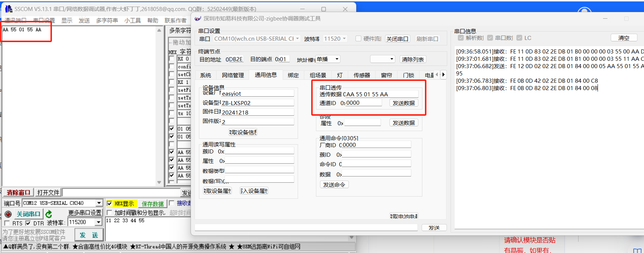
Task: Click the SSCOM title bar app icon
Action: click(8, 9)
